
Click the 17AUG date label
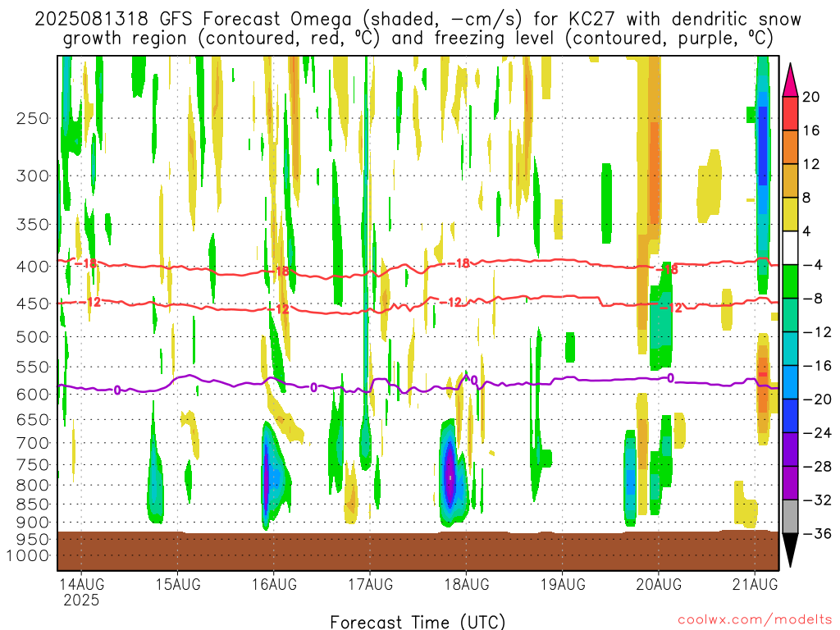[370, 583]
